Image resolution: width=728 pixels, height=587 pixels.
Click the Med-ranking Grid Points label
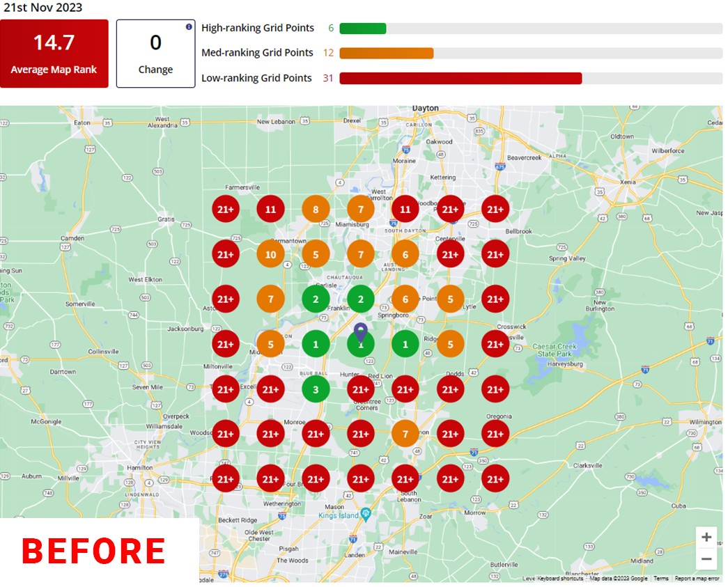(x=257, y=53)
